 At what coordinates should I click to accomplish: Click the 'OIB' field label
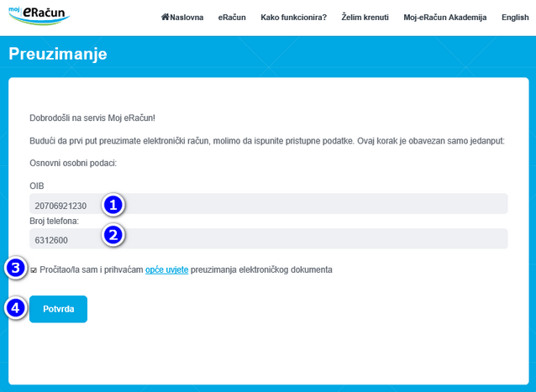click(x=37, y=186)
